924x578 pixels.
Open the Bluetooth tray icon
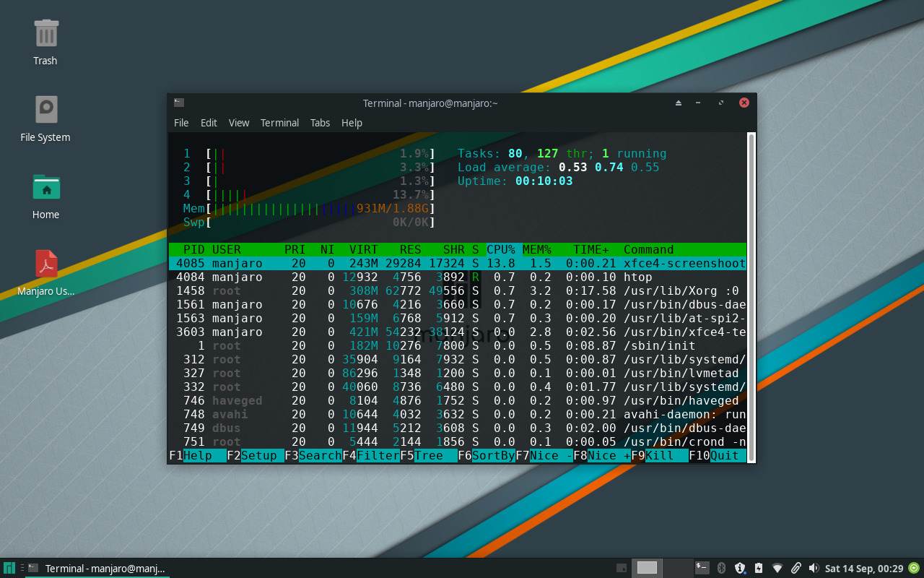tap(720, 568)
